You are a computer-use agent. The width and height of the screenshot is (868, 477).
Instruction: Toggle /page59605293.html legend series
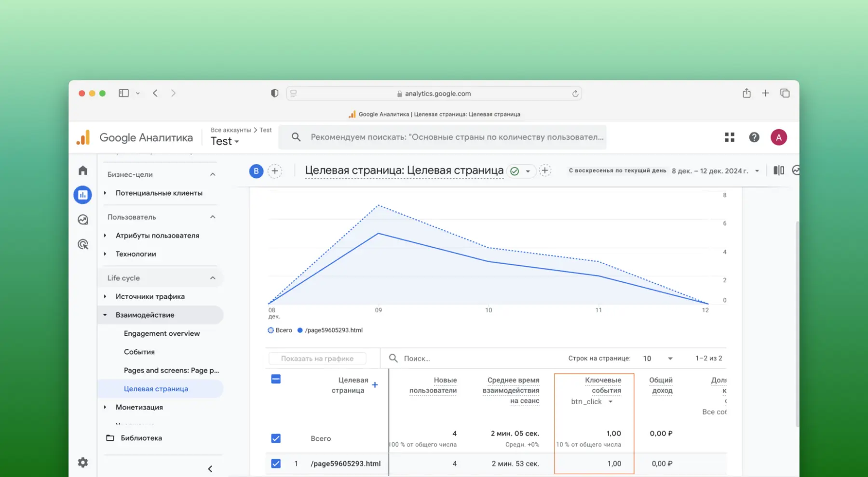pos(330,330)
